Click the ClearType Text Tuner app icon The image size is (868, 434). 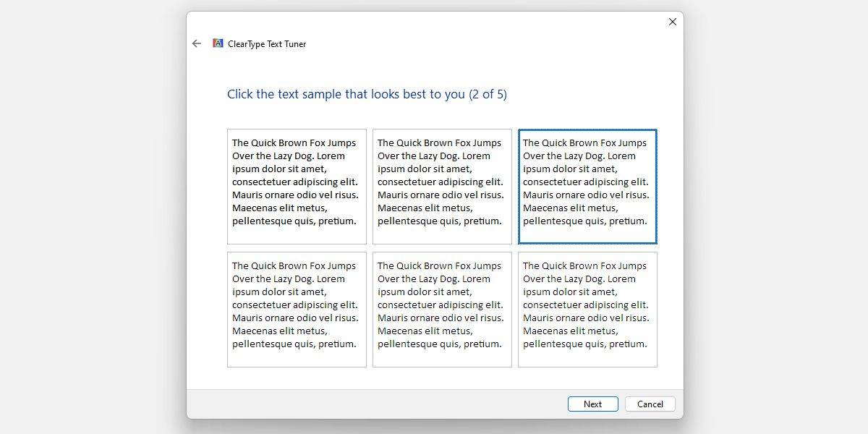pyautogui.click(x=218, y=43)
